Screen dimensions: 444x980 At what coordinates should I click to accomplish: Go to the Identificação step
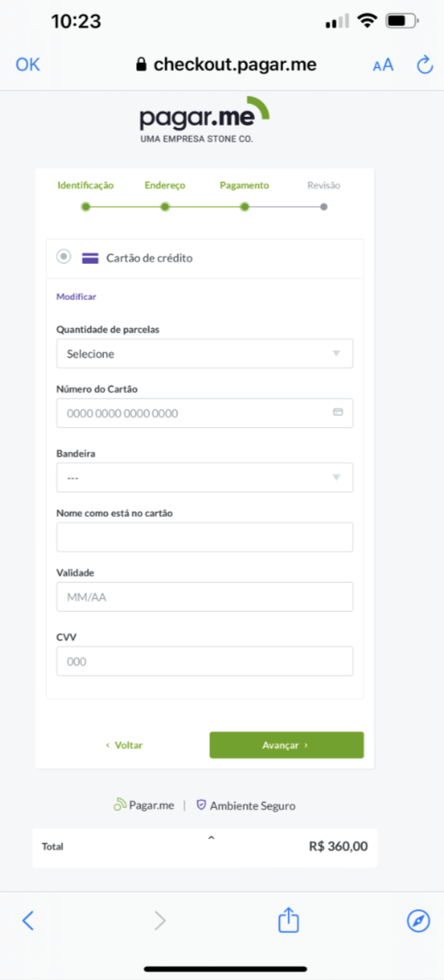[86, 186]
